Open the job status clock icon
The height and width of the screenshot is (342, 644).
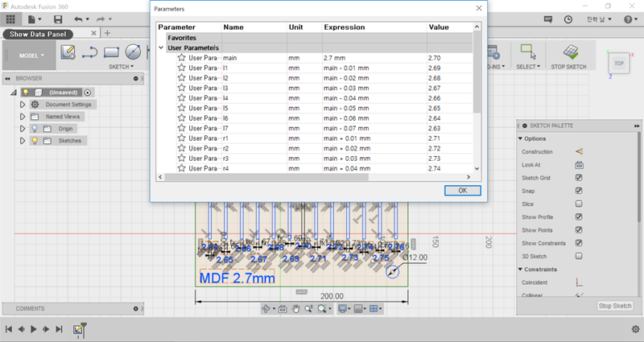tap(568, 19)
